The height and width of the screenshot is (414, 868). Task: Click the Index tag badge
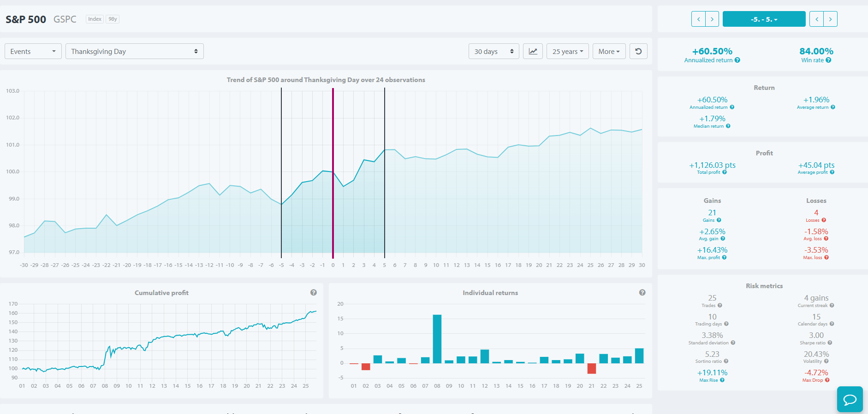(95, 19)
